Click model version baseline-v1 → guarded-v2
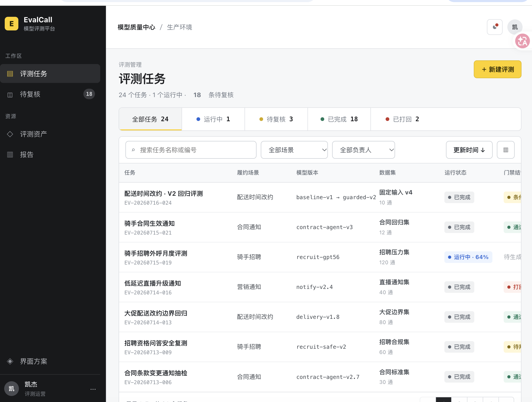The image size is (532, 402). coord(336,197)
